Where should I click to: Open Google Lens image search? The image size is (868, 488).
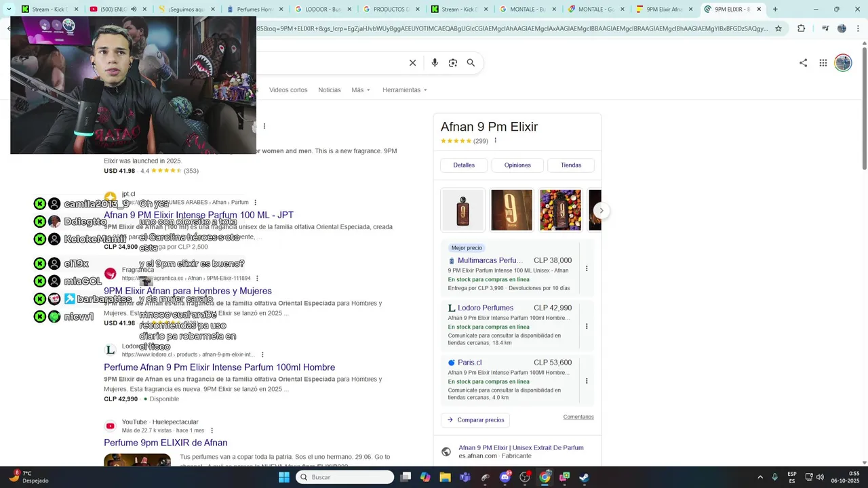click(453, 63)
